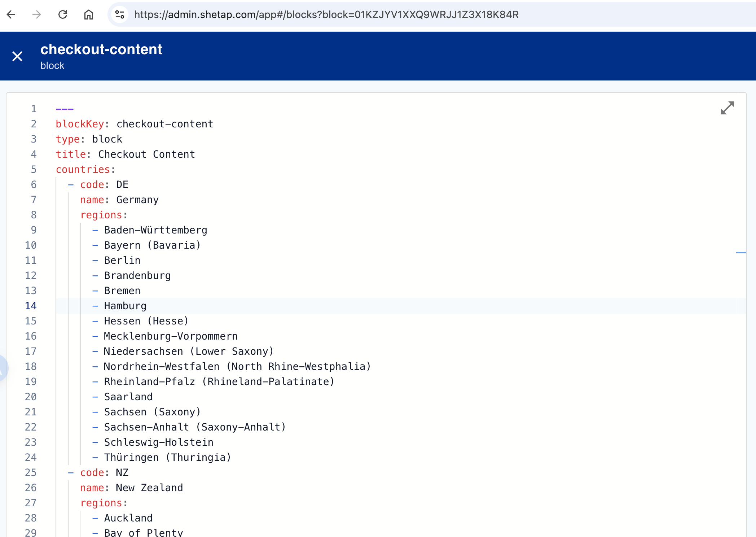Reload the page
The width and height of the screenshot is (756, 537).
click(x=63, y=14)
